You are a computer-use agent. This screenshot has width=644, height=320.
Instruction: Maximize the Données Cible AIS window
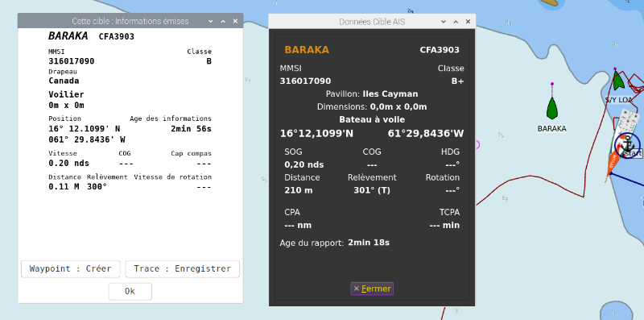[456, 22]
